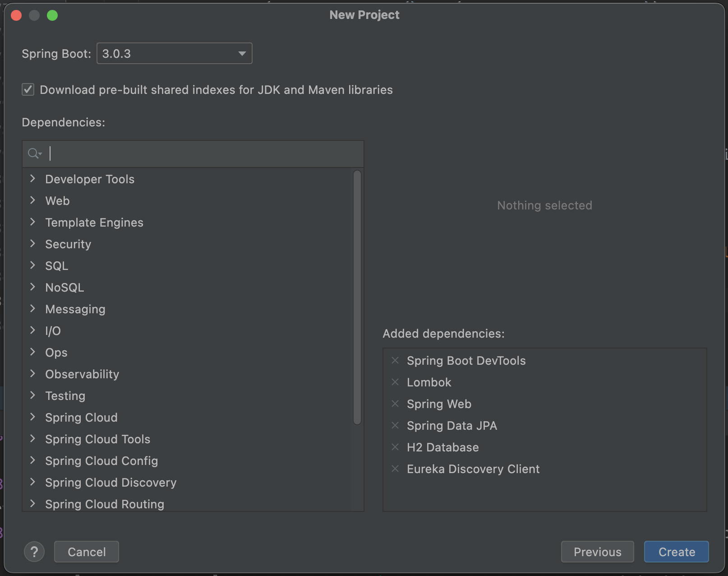Image resolution: width=728 pixels, height=576 pixels.
Task: Expand the Testing category chevron
Action: coord(32,395)
